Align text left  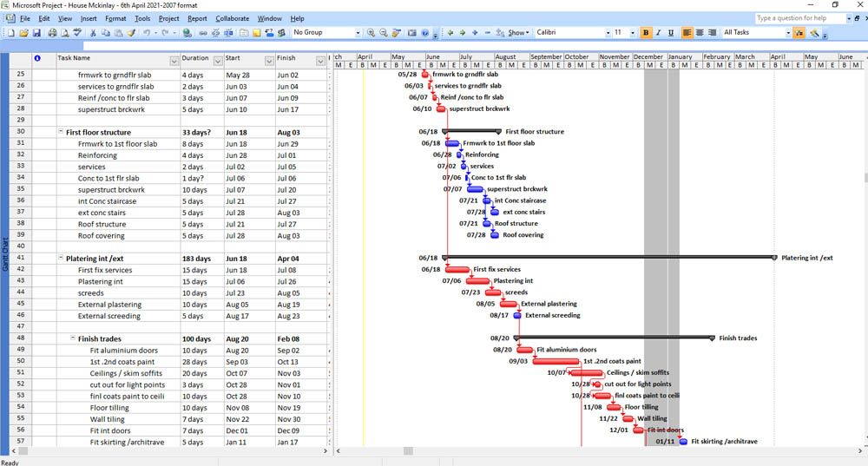687,33
